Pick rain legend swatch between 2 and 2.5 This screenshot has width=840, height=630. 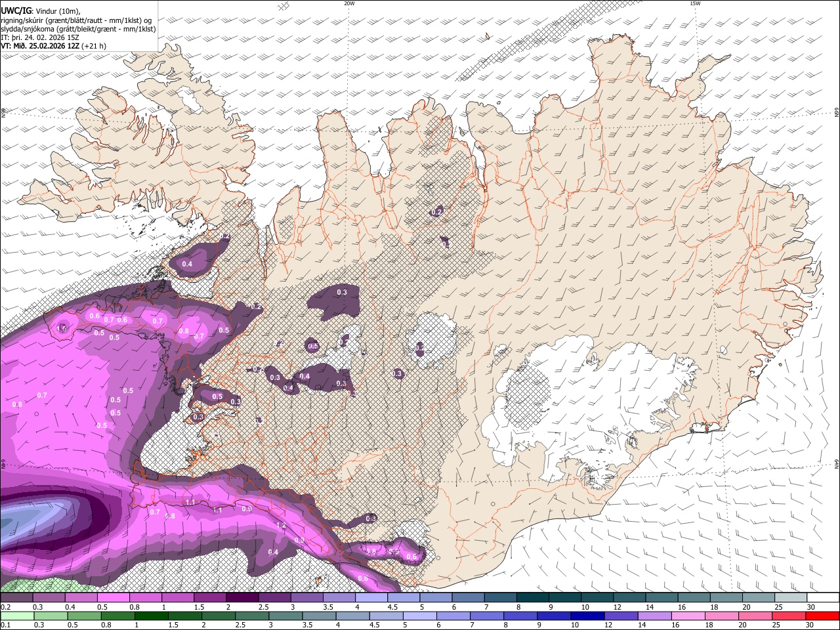tap(219, 616)
